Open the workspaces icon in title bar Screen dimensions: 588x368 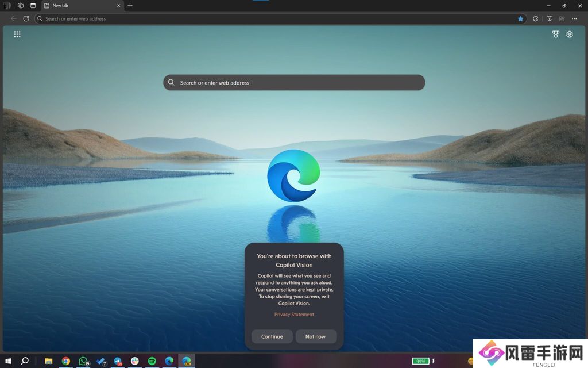tap(21, 6)
